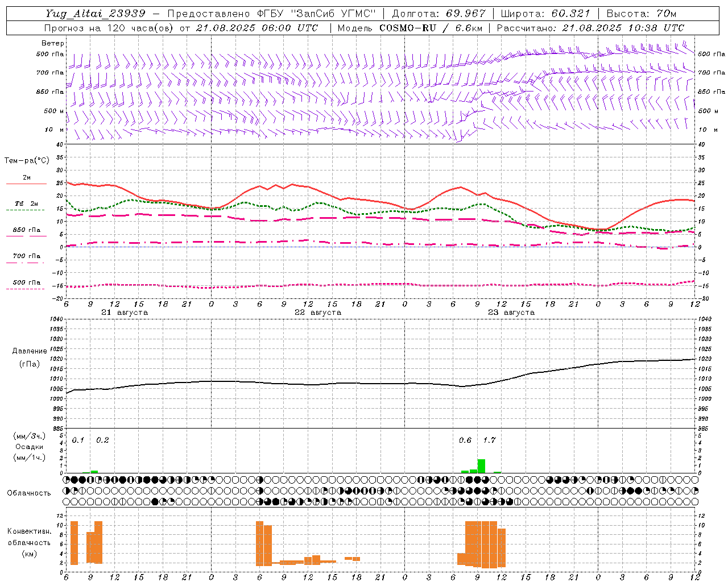Select the Высота: 70м header entry

[x=641, y=14]
